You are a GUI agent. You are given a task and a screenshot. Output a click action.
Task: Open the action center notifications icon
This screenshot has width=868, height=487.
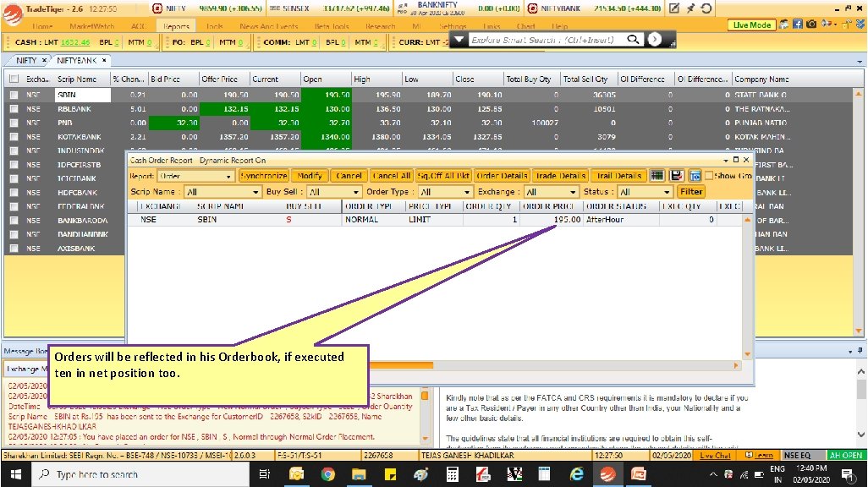click(x=848, y=474)
